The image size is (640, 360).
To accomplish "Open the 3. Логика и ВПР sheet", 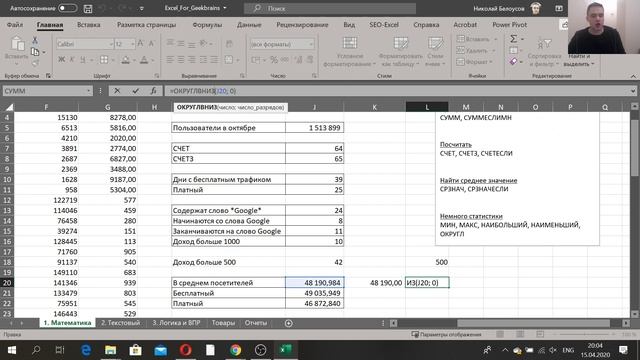I will click(176, 323).
